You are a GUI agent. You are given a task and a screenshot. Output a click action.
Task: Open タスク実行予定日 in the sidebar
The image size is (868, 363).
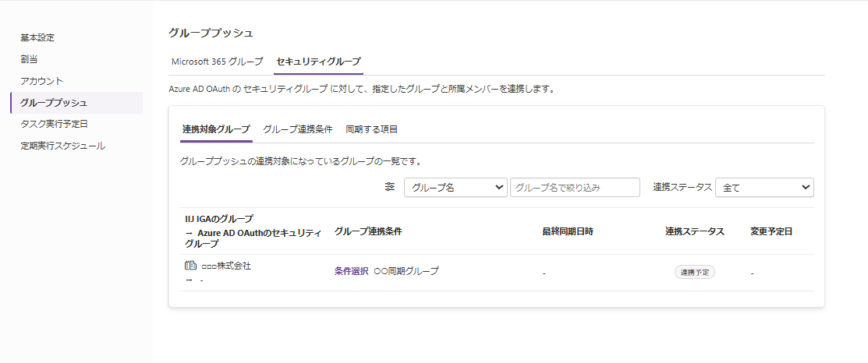(54, 124)
